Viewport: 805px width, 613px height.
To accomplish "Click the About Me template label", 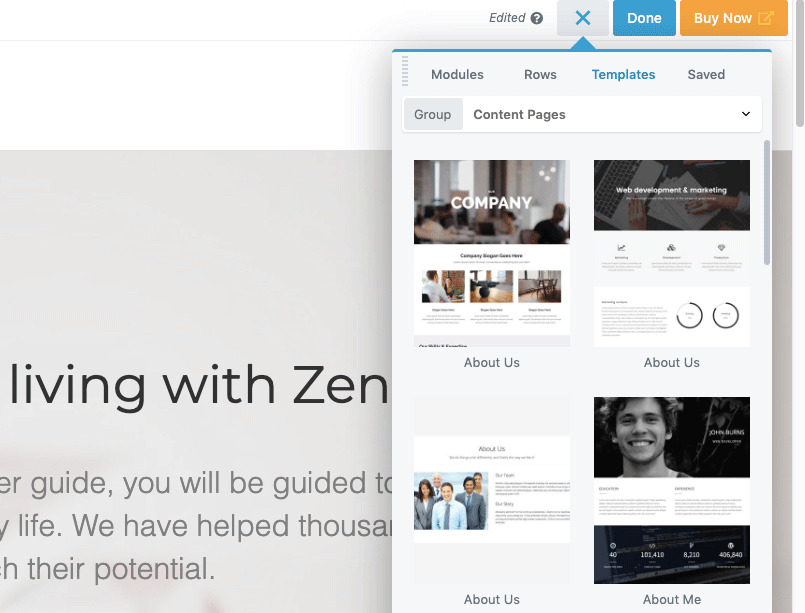I will coord(672,599).
